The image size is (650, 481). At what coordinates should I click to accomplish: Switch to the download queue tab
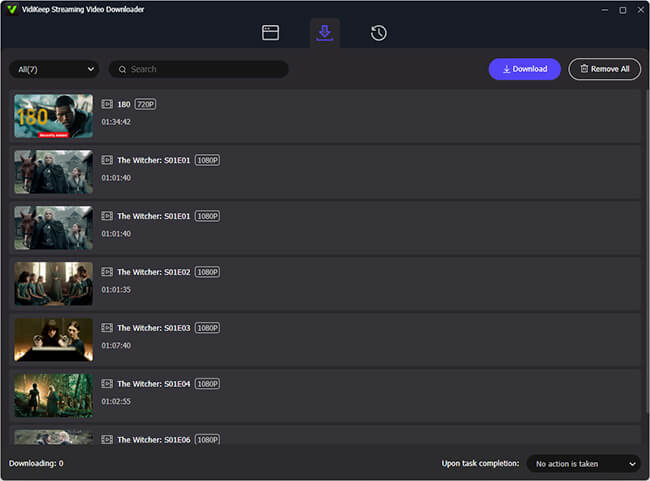coord(325,33)
